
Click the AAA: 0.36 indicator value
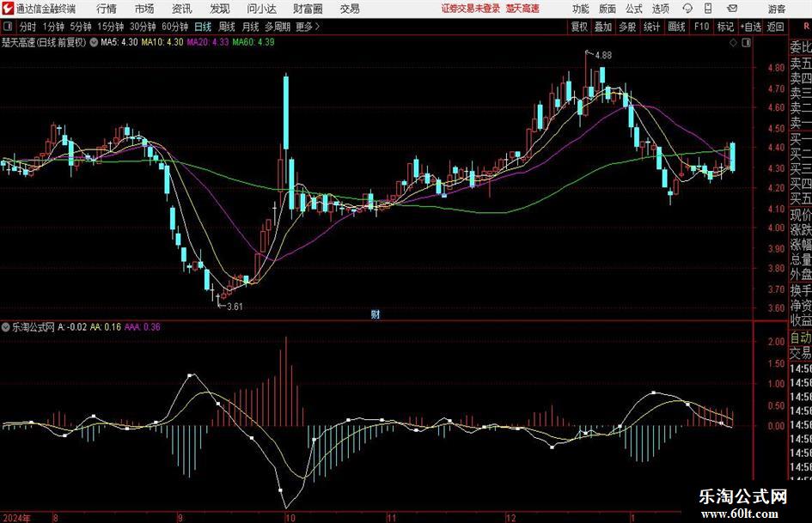point(143,326)
